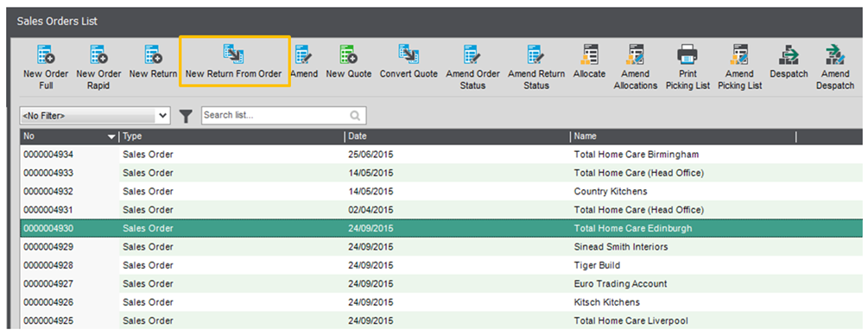Click Country Kitchens customer name
Image resolution: width=868 pixels, height=336 pixels.
tap(611, 192)
